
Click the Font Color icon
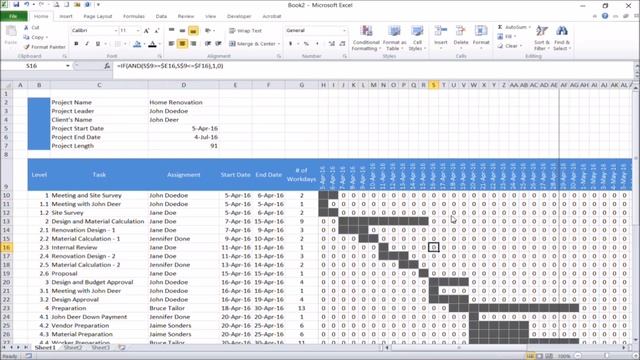pos(152,44)
